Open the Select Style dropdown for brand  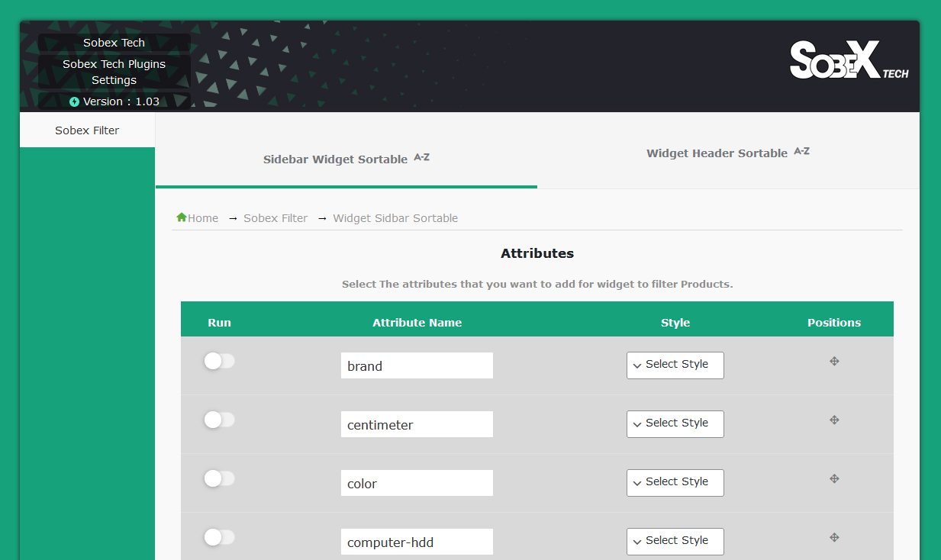click(x=675, y=365)
